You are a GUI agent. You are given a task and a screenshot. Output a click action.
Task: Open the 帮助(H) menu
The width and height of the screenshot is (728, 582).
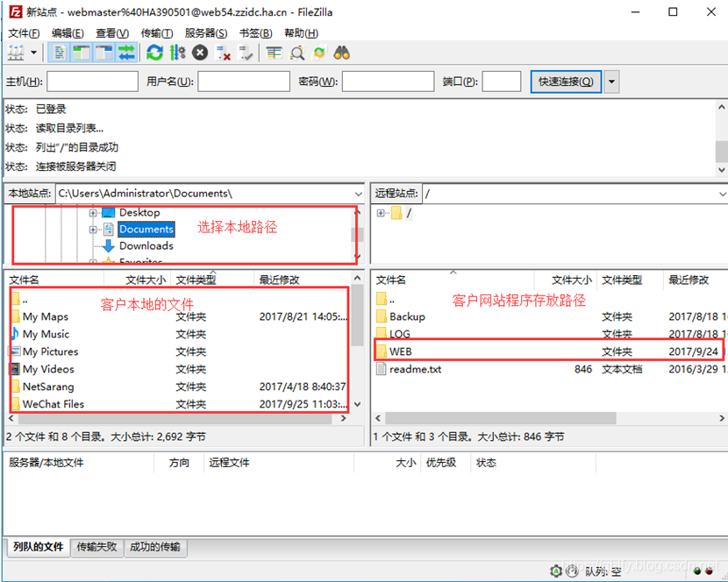click(302, 33)
